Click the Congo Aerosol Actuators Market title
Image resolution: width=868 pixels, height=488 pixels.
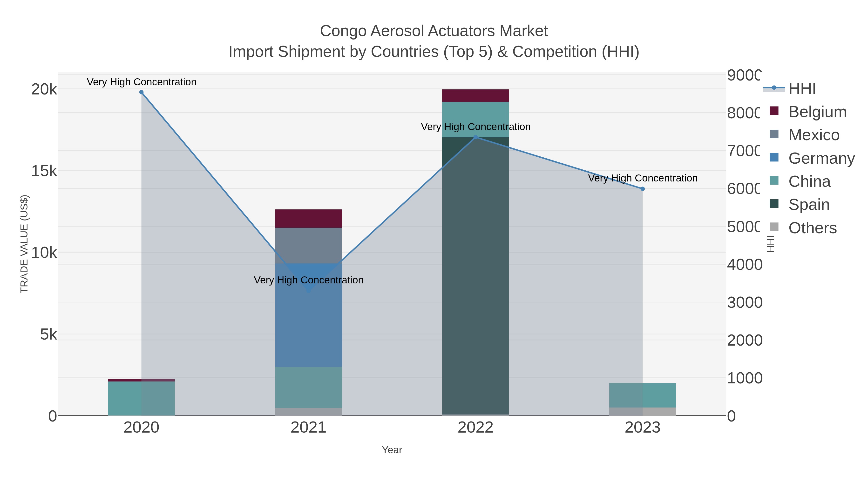point(434,31)
